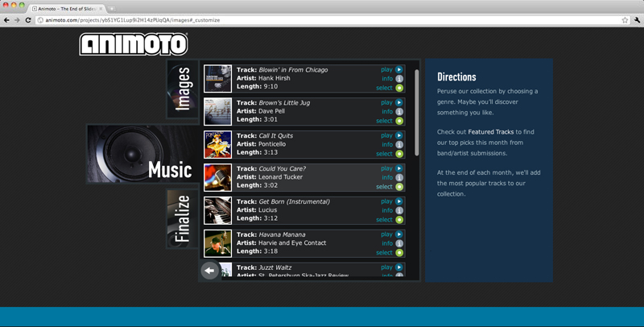Play the track Get Born (Instrumental)
This screenshot has height=327, width=644.
pos(392,201)
